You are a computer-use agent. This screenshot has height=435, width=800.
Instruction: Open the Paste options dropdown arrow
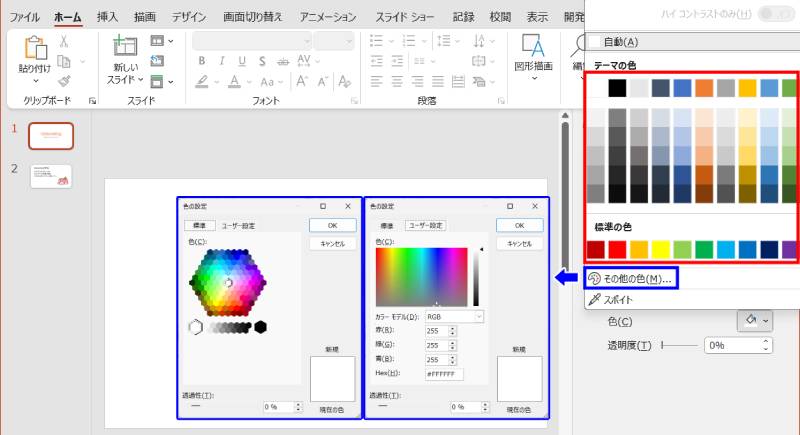click(x=36, y=81)
